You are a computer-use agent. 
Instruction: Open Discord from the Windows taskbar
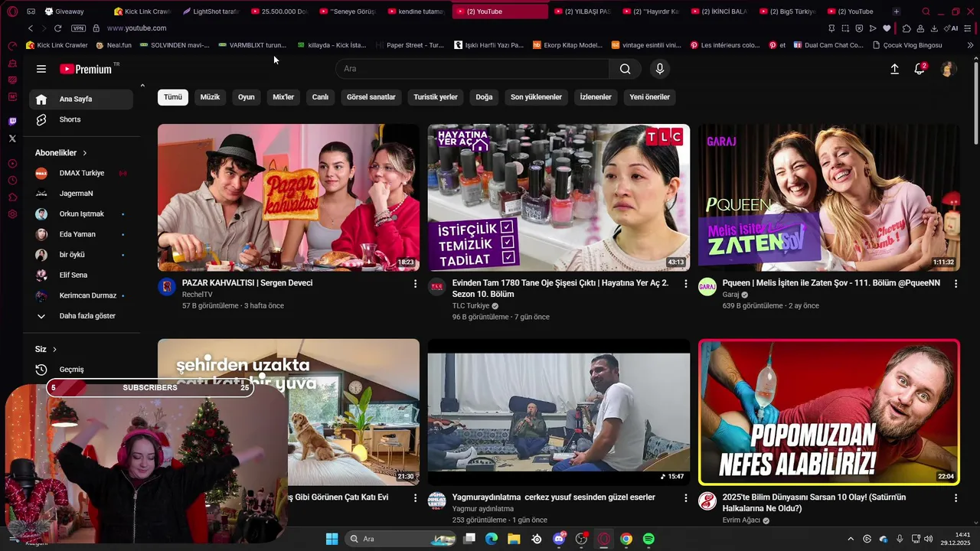coord(559,539)
